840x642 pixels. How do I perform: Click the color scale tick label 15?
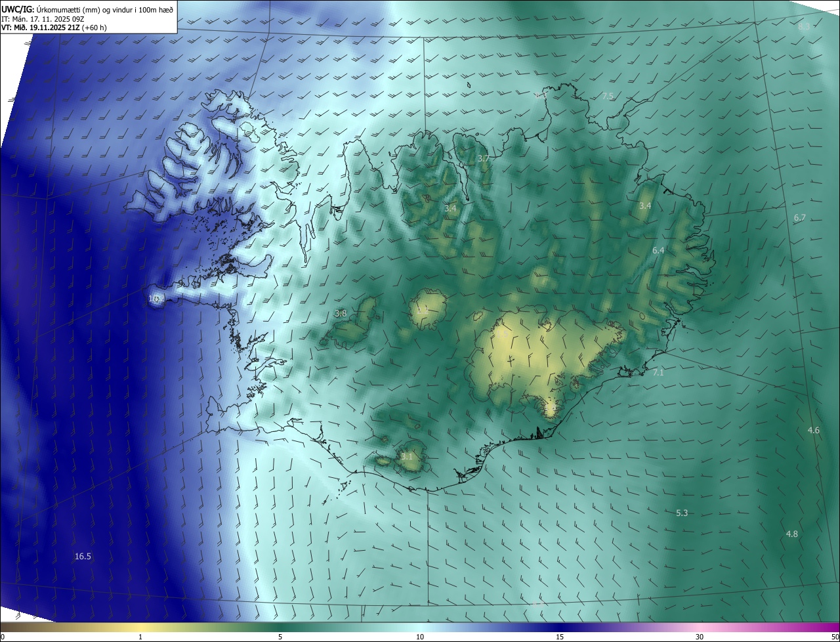560,637
